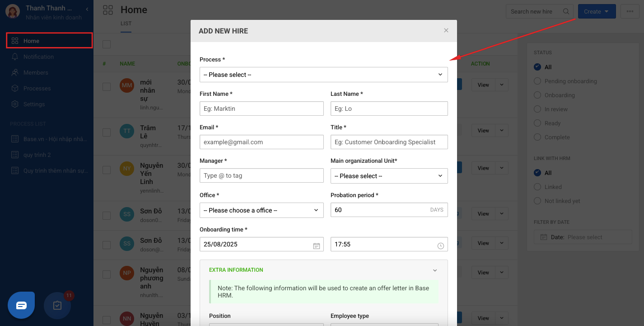
Task: Click View for Trâm Lê
Action: pos(483,131)
